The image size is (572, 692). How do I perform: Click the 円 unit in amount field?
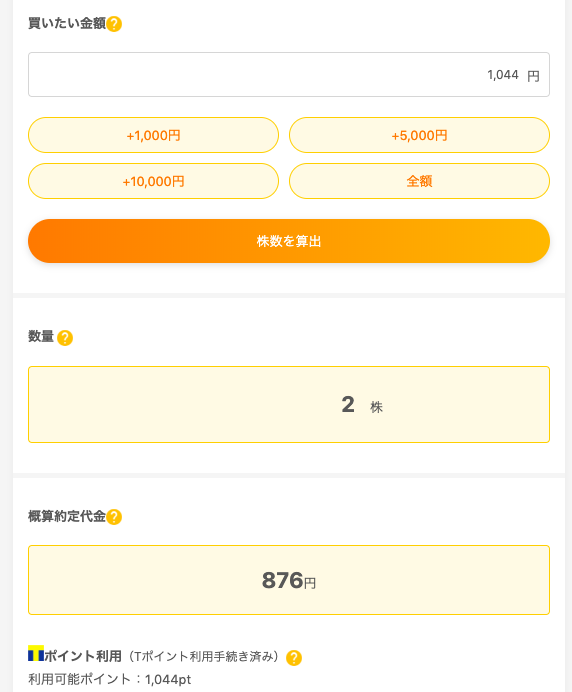point(533,76)
